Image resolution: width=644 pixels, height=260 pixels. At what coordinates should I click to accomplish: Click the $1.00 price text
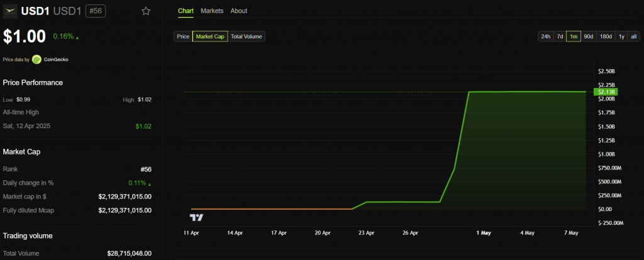tap(25, 36)
